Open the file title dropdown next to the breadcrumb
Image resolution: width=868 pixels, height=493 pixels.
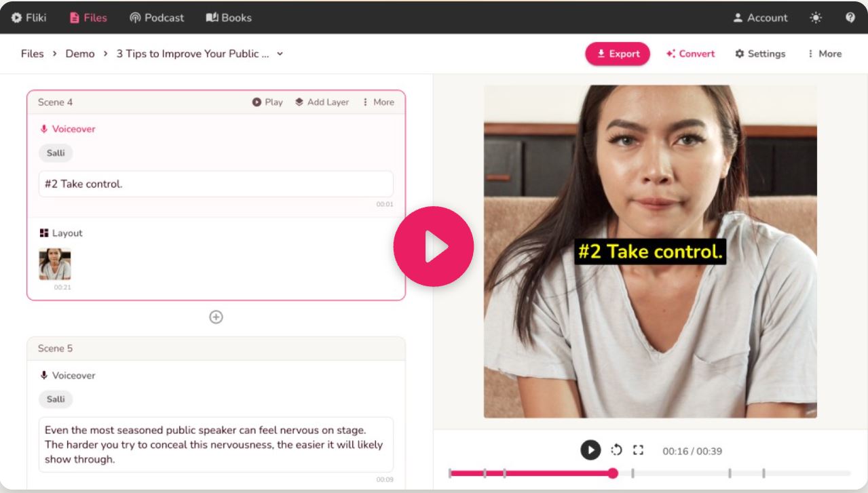pos(278,54)
